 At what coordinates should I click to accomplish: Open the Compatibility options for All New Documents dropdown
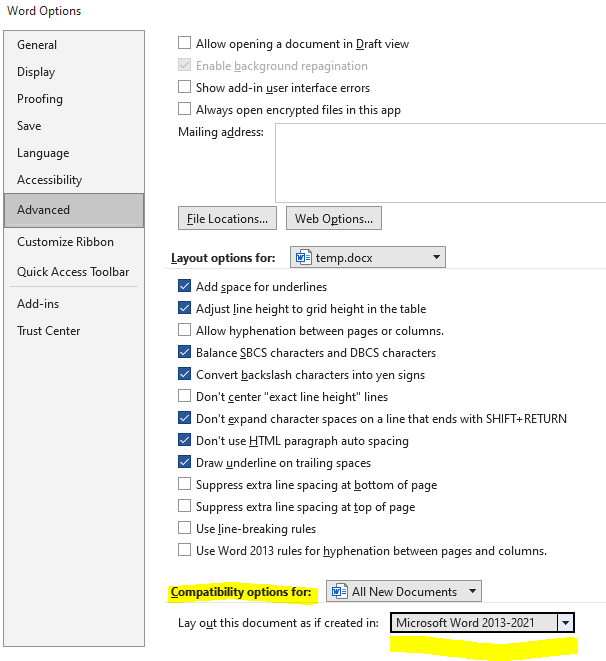point(404,591)
